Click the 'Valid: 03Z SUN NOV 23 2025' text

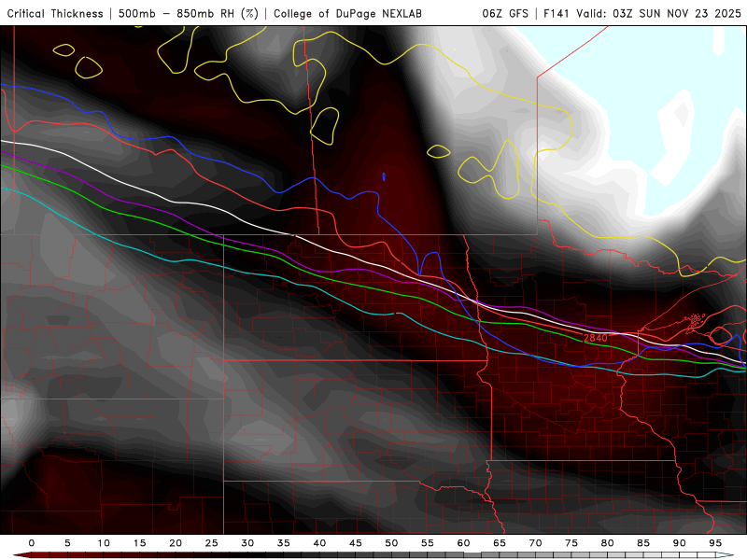pos(659,13)
